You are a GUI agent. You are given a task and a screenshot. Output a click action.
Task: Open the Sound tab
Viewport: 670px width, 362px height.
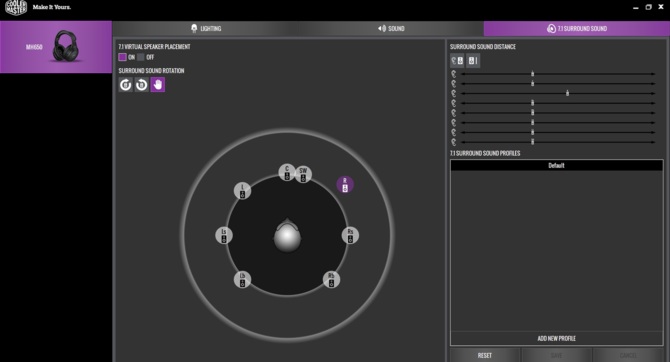(x=391, y=29)
